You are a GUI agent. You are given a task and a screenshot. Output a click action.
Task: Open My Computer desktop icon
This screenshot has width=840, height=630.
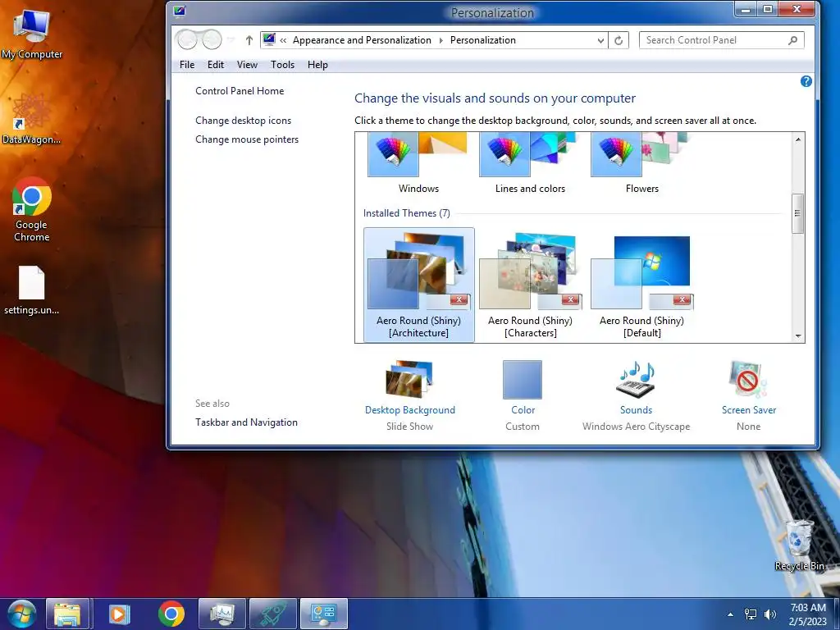coord(32,34)
